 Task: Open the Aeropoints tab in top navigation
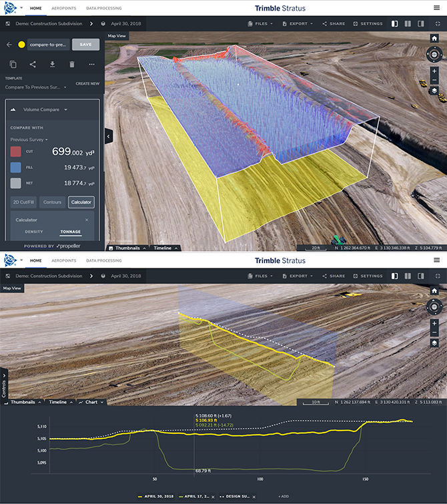tap(64, 9)
